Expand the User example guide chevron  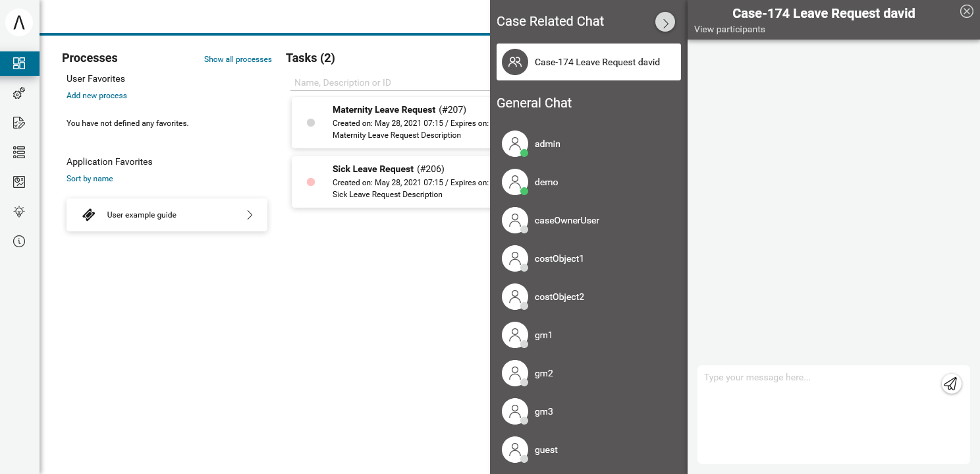(x=250, y=215)
